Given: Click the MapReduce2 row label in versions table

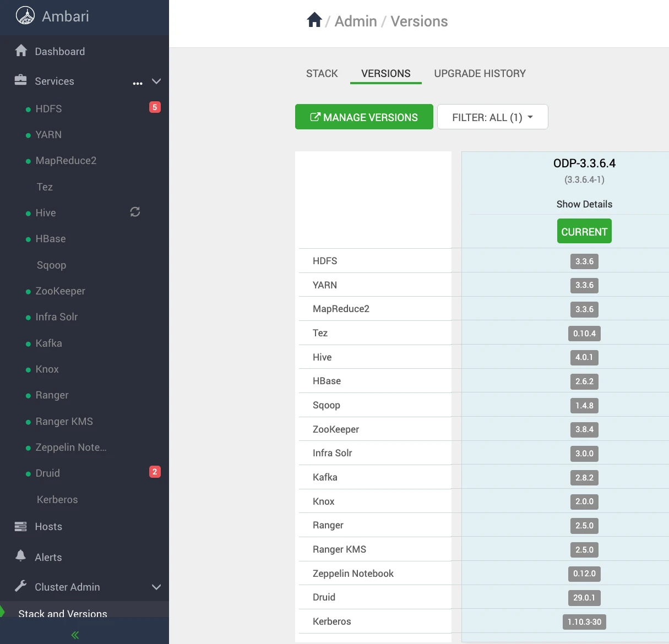Looking at the screenshot, I should pos(341,309).
